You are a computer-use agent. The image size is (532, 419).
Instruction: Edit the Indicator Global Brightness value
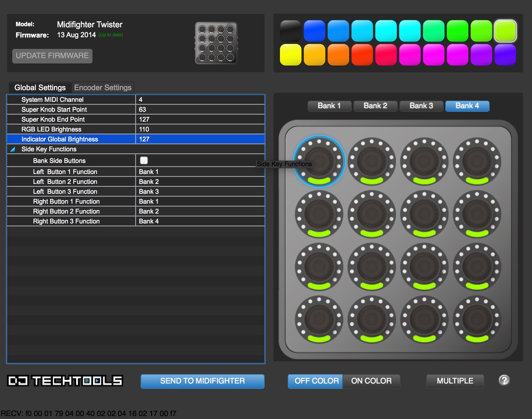coord(200,139)
